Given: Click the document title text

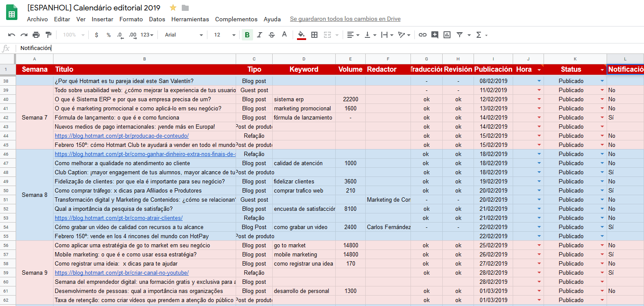Looking at the screenshot, I should 94,8.
